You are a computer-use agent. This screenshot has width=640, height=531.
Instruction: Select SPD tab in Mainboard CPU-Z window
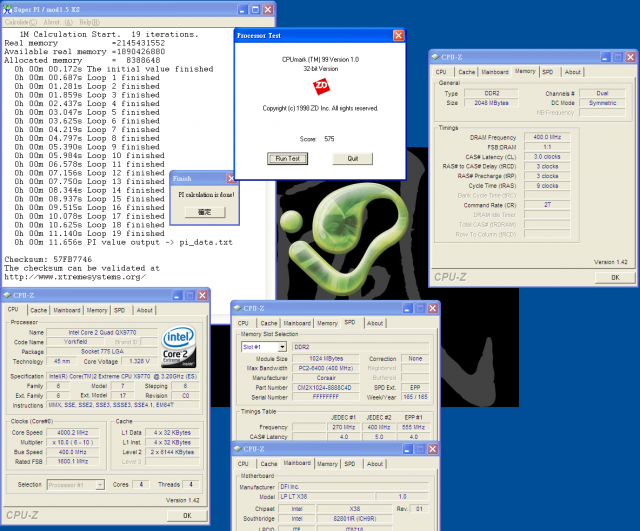[349, 464]
